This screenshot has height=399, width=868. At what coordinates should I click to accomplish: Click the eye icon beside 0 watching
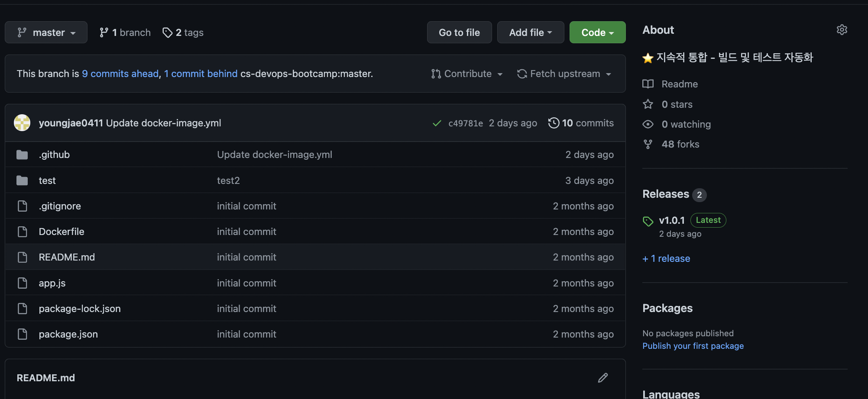pyautogui.click(x=648, y=124)
